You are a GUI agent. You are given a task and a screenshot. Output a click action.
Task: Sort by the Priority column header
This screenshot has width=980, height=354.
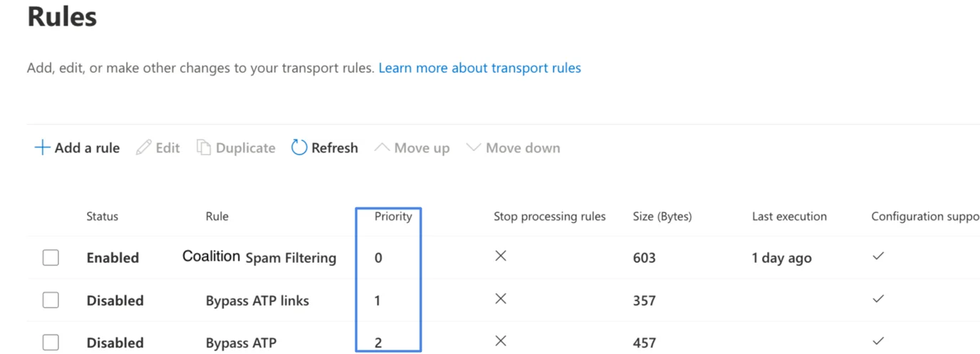tap(393, 216)
